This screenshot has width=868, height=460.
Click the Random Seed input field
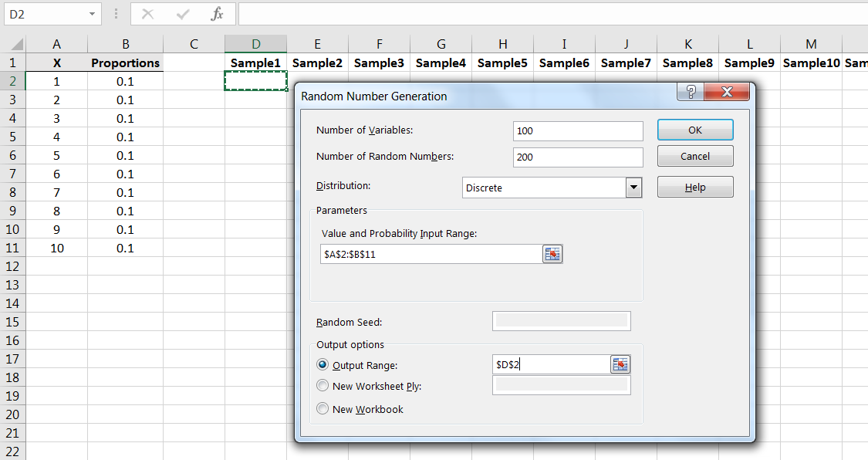[x=561, y=321]
